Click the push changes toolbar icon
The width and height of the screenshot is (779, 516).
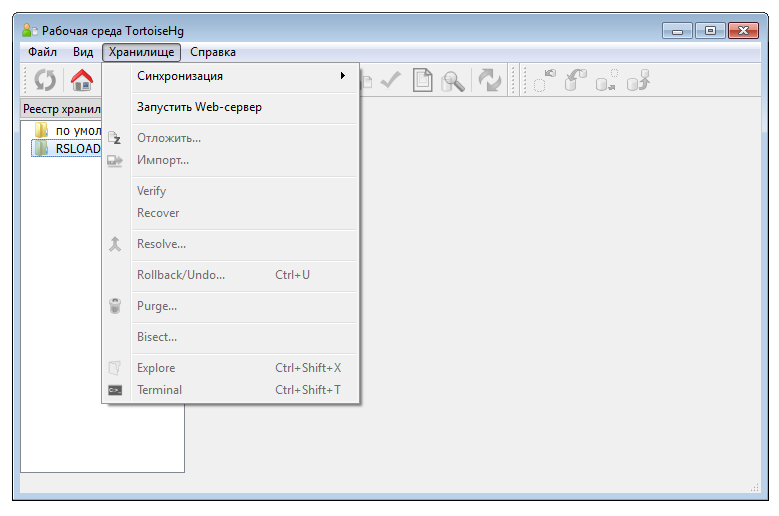tap(638, 80)
